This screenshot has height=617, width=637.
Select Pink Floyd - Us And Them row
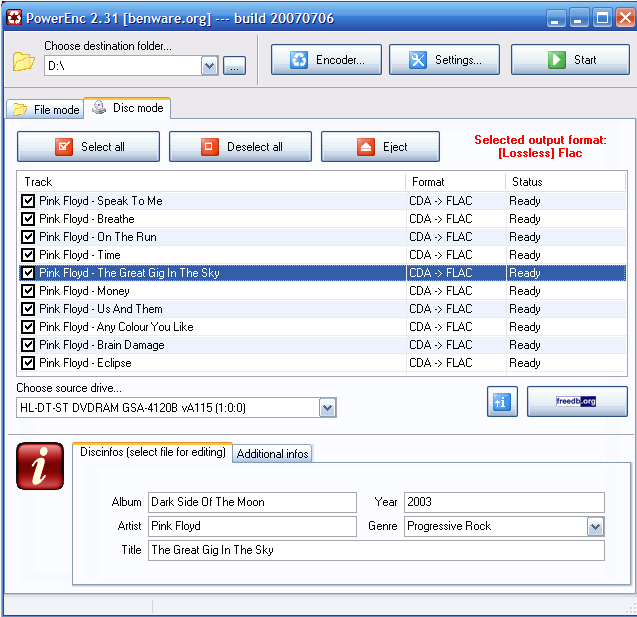[x=322, y=309]
